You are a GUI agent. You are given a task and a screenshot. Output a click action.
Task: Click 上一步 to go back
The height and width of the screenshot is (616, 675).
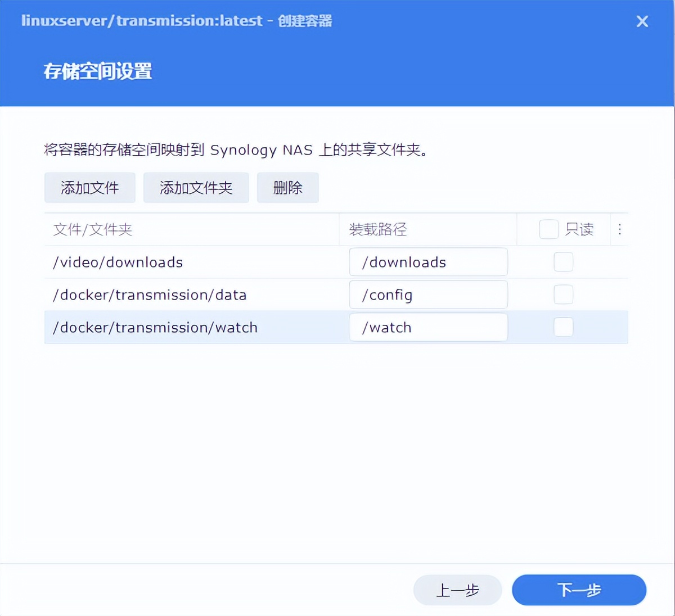point(457,590)
